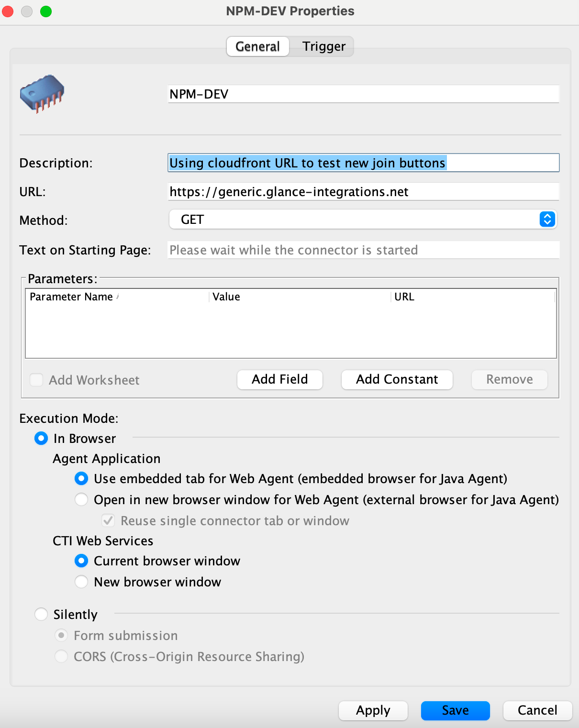Save the NPM-DEV properties
The image size is (579, 728).
pyautogui.click(x=455, y=710)
